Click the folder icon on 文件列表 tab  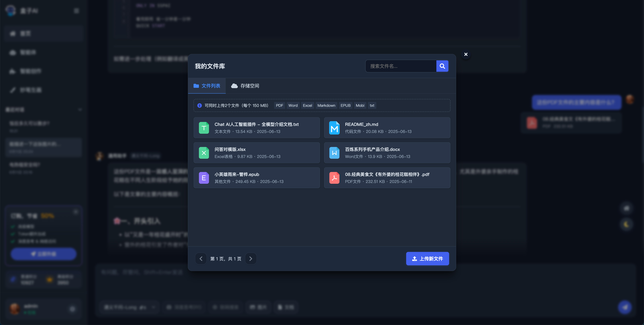(x=196, y=86)
